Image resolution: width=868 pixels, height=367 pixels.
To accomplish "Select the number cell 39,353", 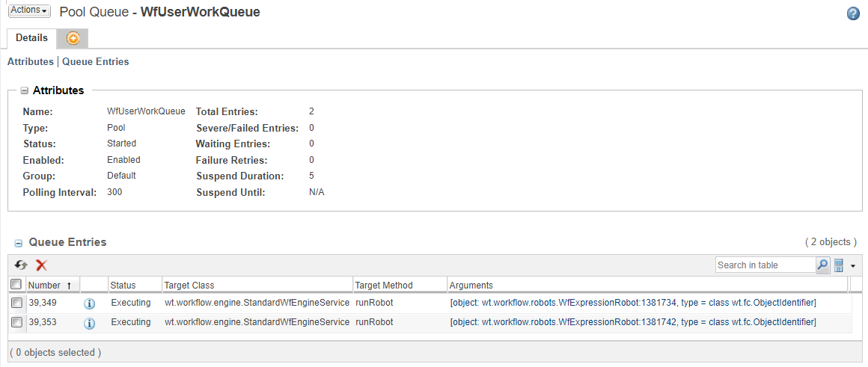I will (43, 321).
